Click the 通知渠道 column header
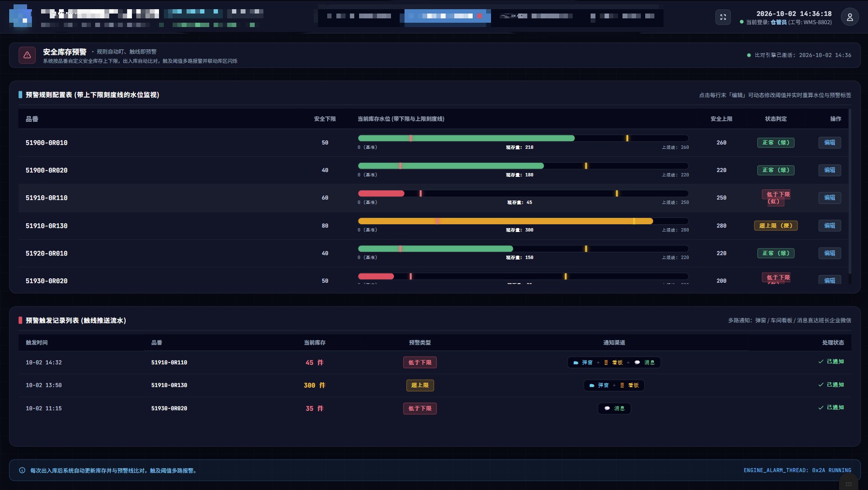 click(614, 343)
